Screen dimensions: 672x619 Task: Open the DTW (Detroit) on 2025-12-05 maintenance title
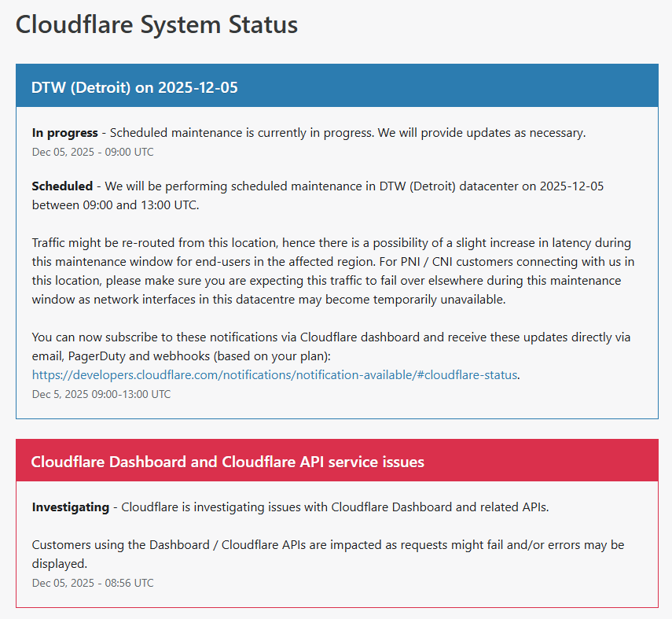tap(134, 87)
